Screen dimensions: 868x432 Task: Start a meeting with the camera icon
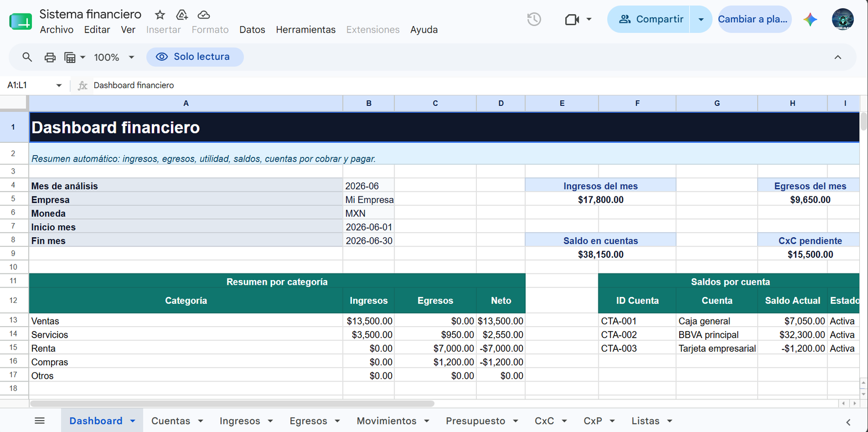tap(572, 20)
